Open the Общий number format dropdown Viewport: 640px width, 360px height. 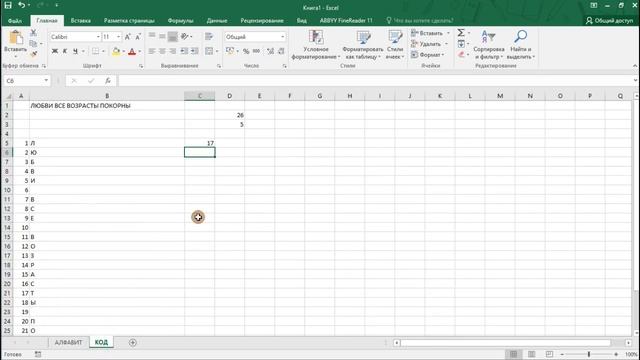click(x=282, y=37)
